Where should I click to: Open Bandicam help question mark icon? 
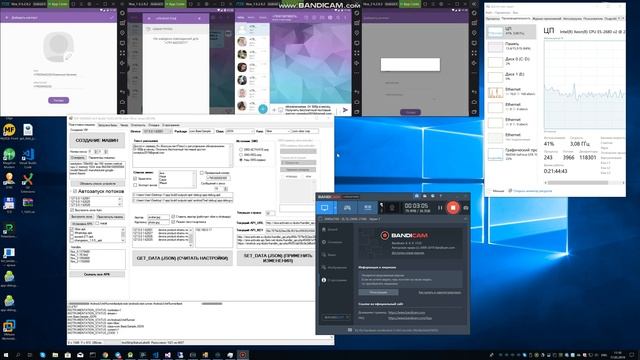click(440, 196)
